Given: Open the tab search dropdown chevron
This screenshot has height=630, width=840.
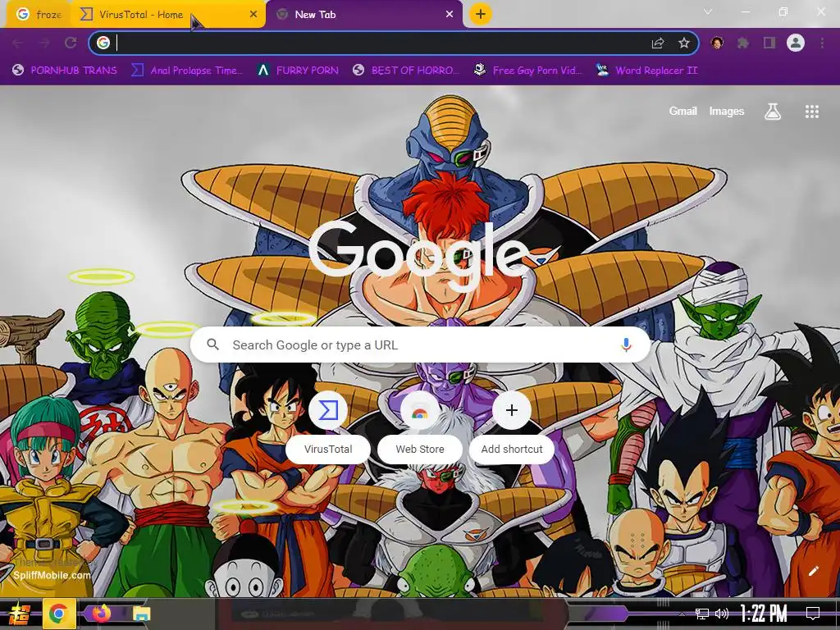Looking at the screenshot, I should click(x=708, y=11).
